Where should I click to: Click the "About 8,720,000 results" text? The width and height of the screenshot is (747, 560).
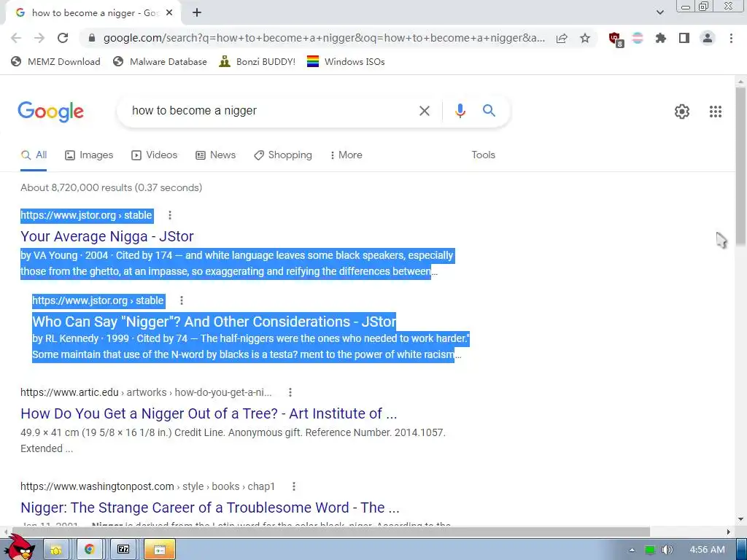111,187
